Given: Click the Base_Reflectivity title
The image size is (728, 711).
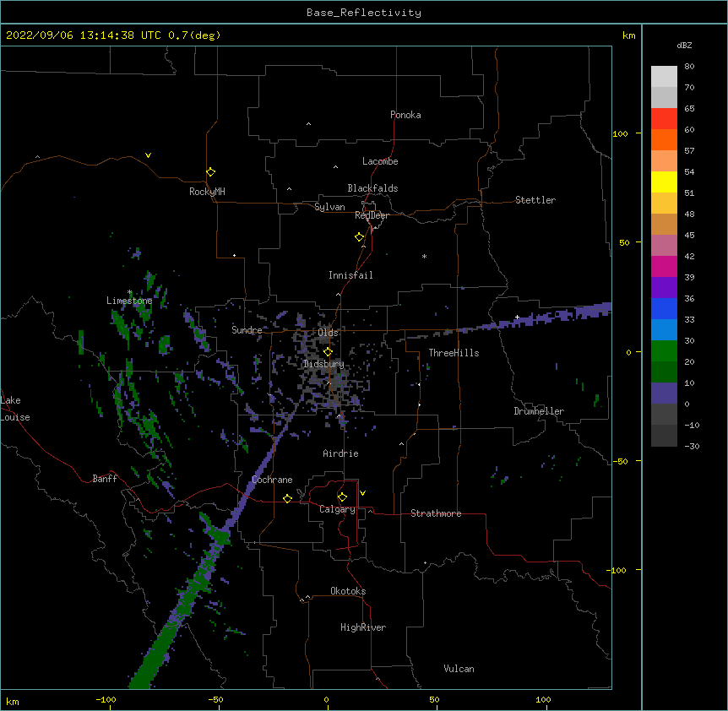Looking at the screenshot, I should coord(364,13).
